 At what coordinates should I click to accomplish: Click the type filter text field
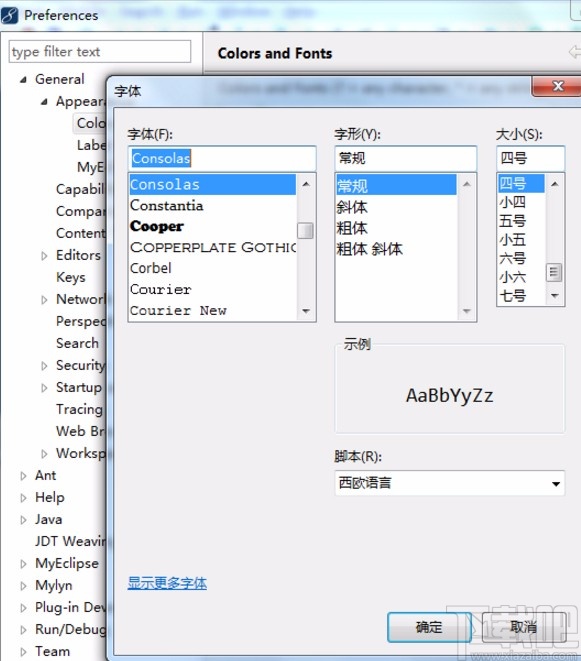100,52
